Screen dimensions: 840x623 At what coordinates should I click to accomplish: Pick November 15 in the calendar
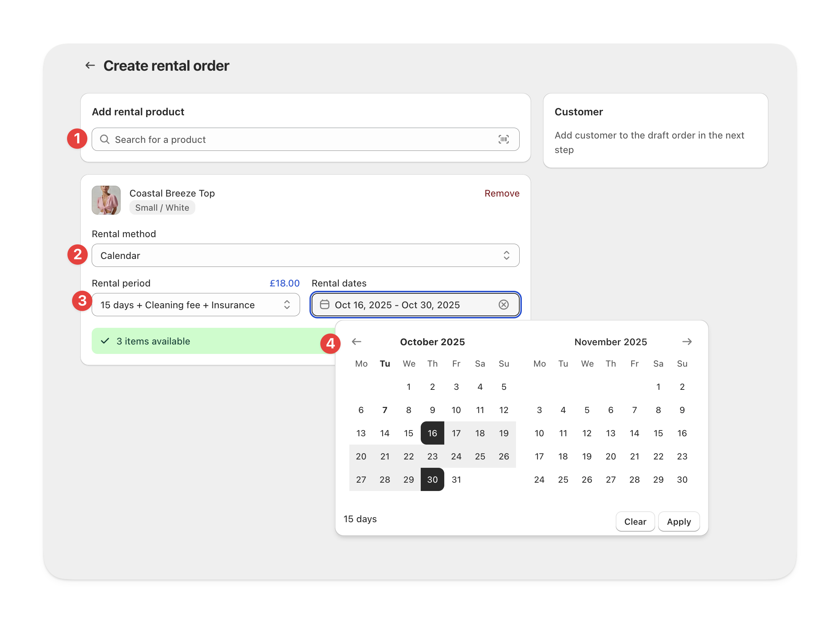point(658,433)
